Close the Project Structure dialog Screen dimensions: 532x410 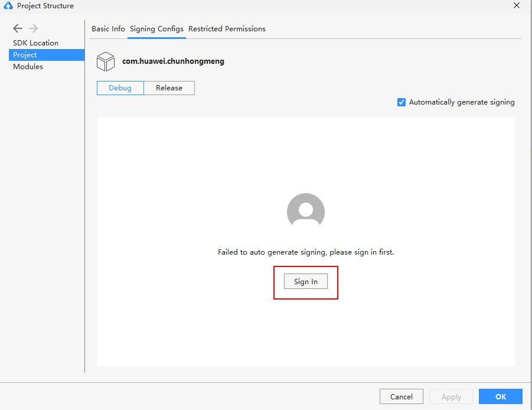tap(517, 5)
